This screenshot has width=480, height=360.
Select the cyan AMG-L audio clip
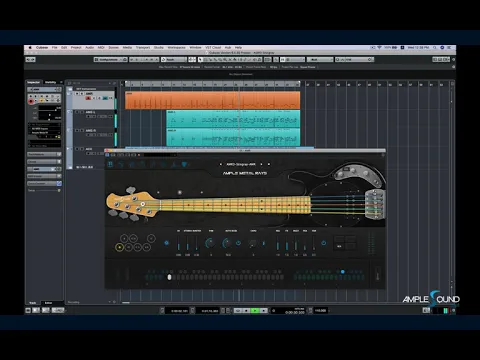coord(233,119)
